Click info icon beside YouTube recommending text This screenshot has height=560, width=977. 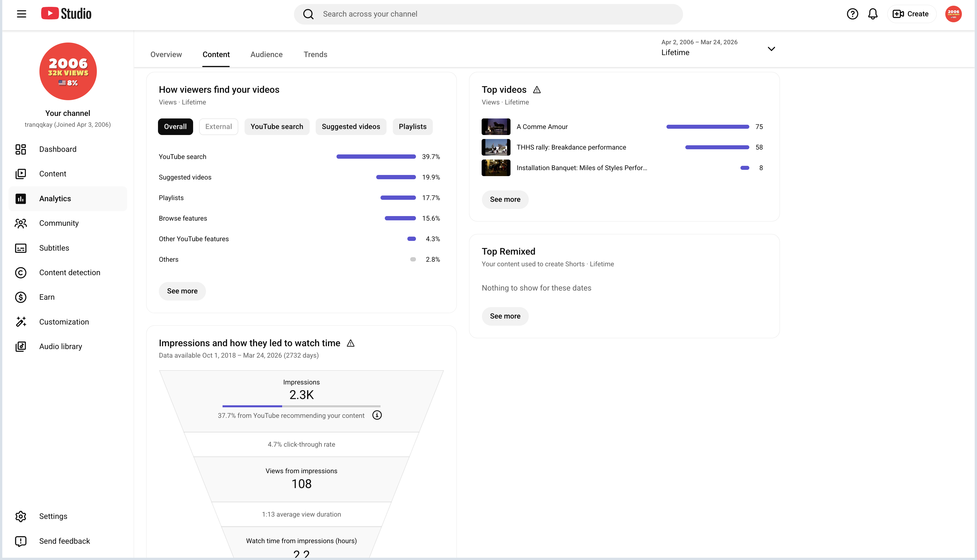(x=377, y=415)
